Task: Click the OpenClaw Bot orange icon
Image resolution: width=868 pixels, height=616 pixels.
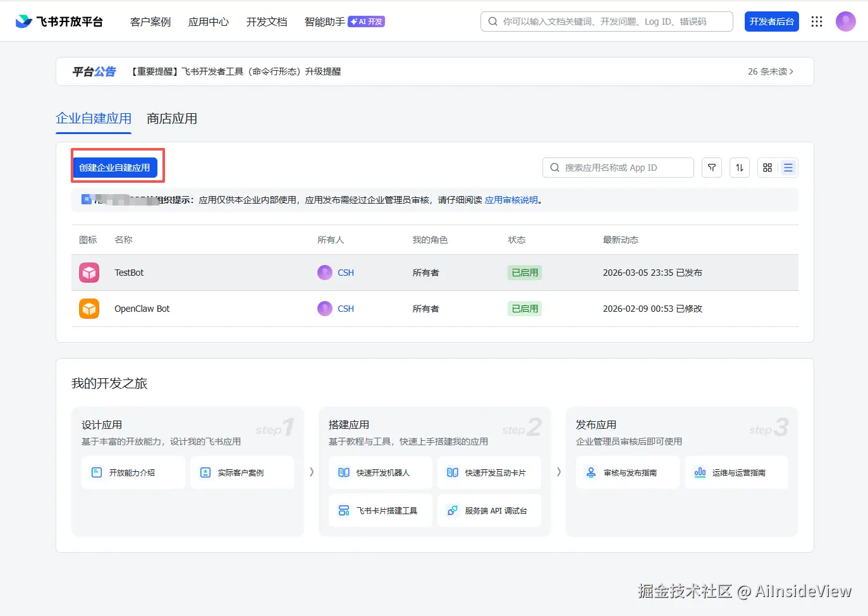Action: [89, 309]
